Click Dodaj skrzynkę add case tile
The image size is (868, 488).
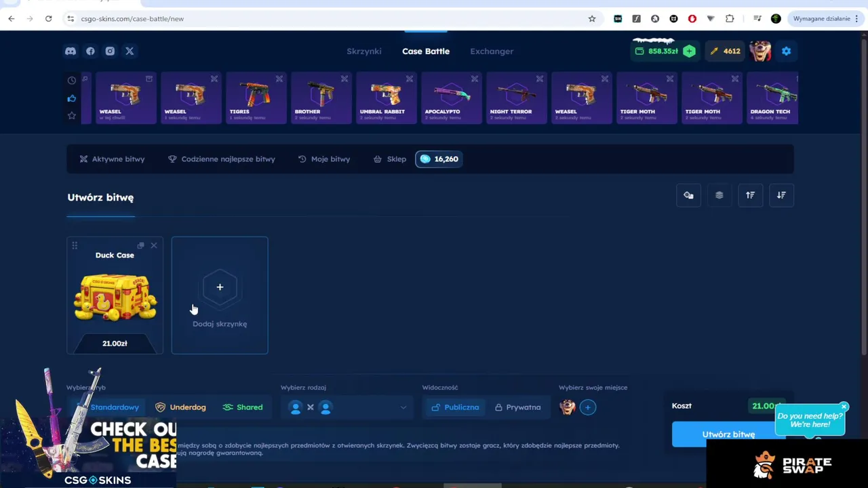[x=220, y=295]
